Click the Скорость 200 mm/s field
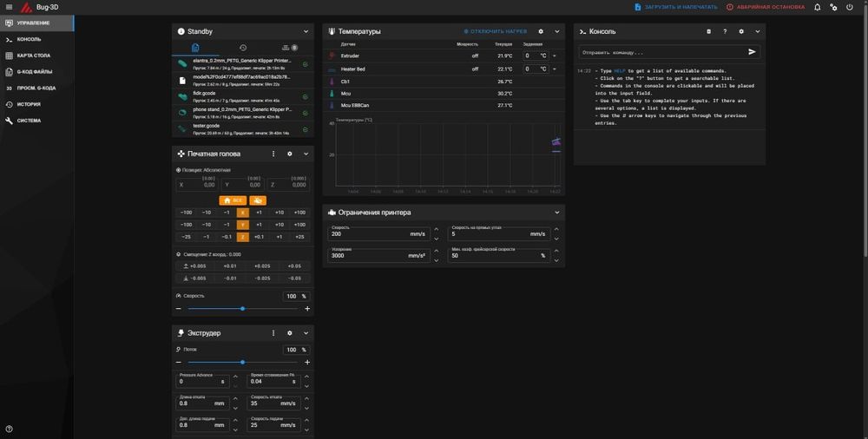The height and width of the screenshot is (439, 868). pos(379,233)
